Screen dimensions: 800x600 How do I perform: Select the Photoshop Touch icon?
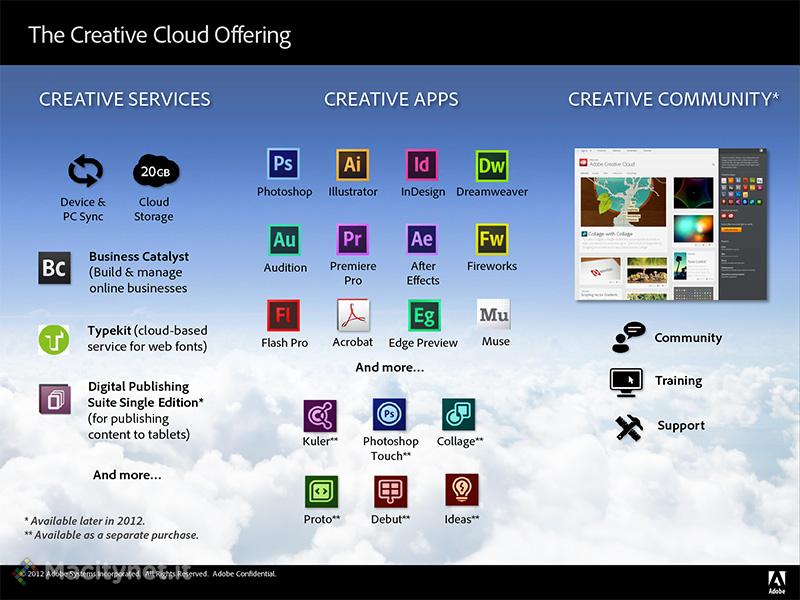pos(389,414)
